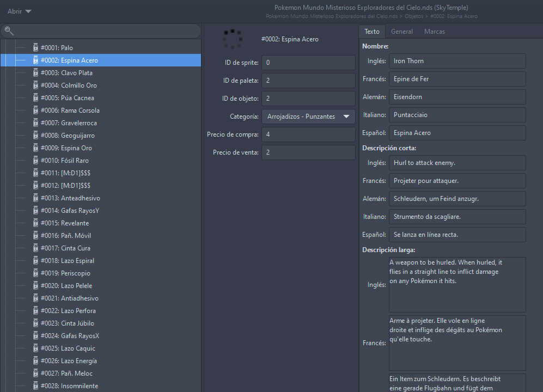Select the Texto tab
This screenshot has height=392, width=543.
point(372,32)
